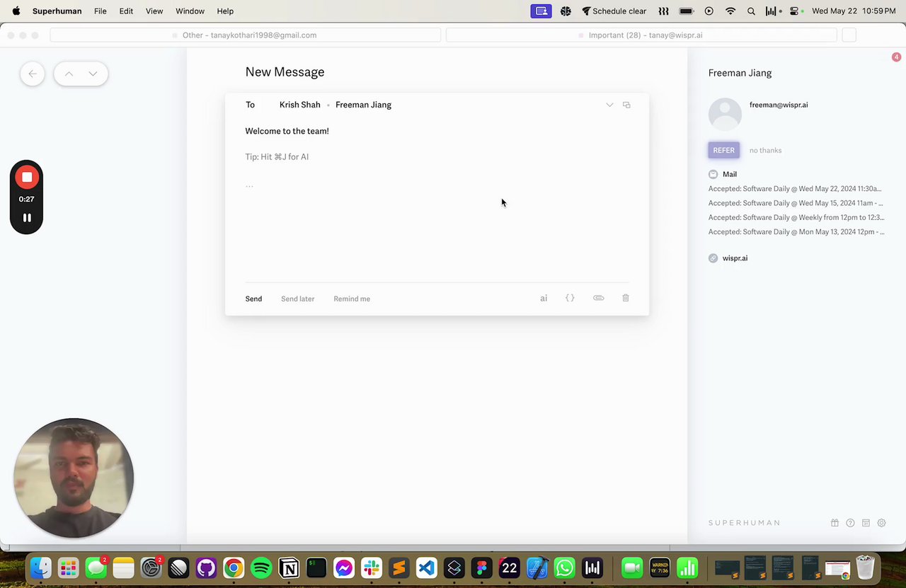Open the Edit menu

(x=126, y=11)
